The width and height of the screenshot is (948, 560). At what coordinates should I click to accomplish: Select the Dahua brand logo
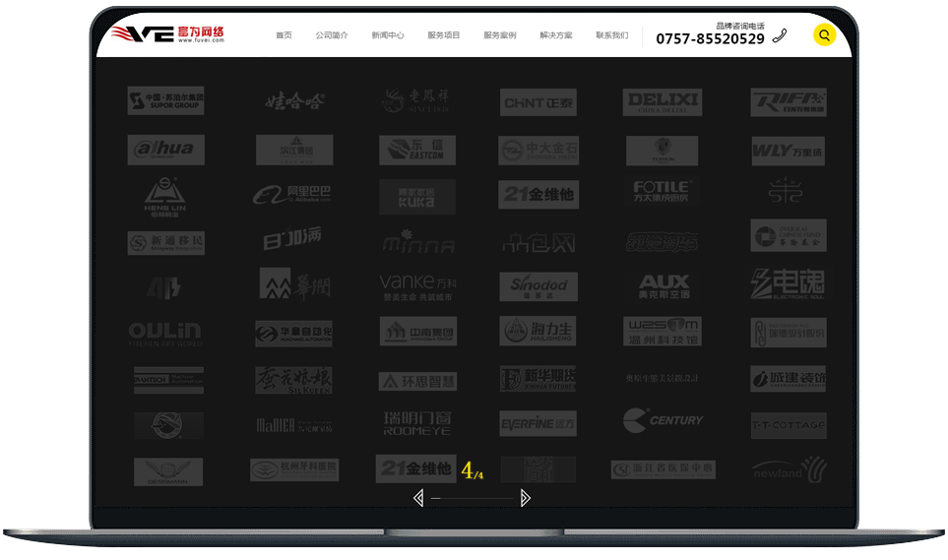coord(165,150)
